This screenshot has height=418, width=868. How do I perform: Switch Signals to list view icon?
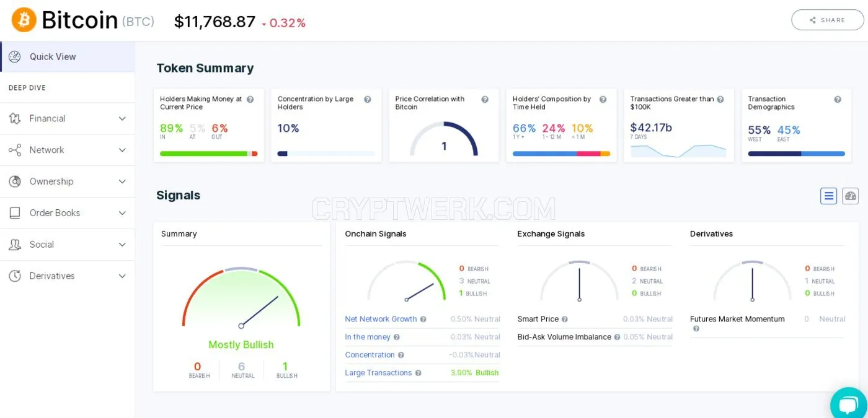[x=828, y=196]
